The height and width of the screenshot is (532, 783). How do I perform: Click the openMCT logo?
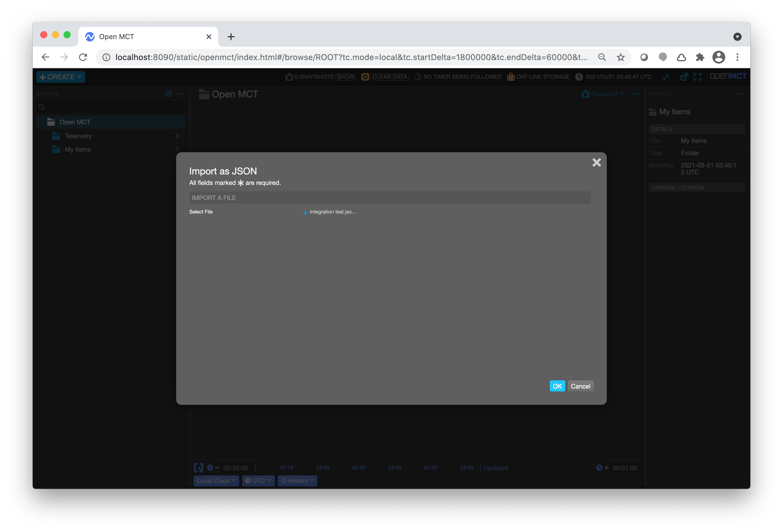728,76
